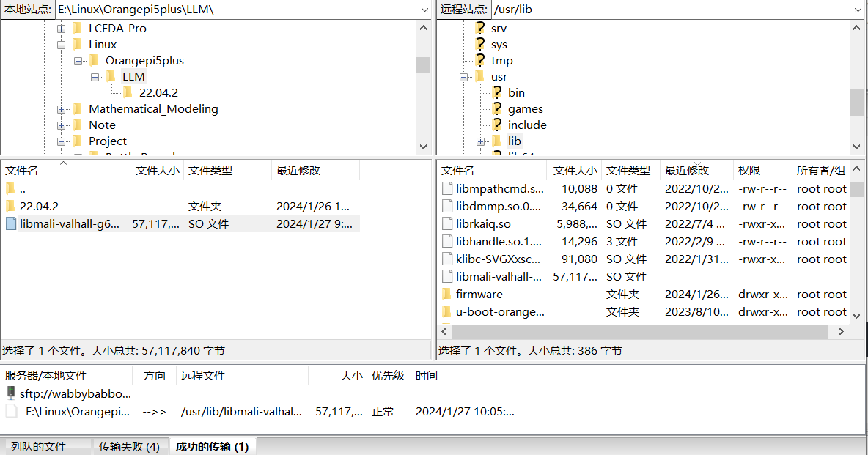Viewport: 868px width, 455px height.
Task: Click remote file list horizontal scroll left arrow
Action: click(444, 332)
